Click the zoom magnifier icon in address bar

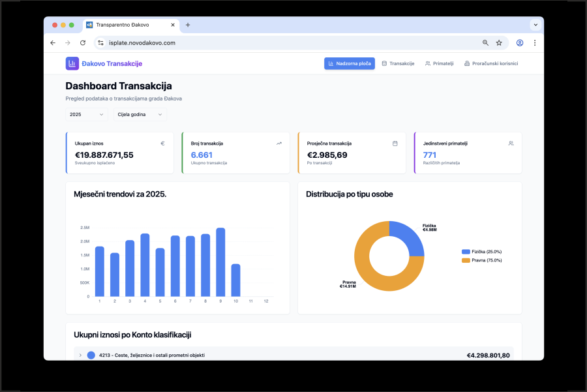[485, 43]
